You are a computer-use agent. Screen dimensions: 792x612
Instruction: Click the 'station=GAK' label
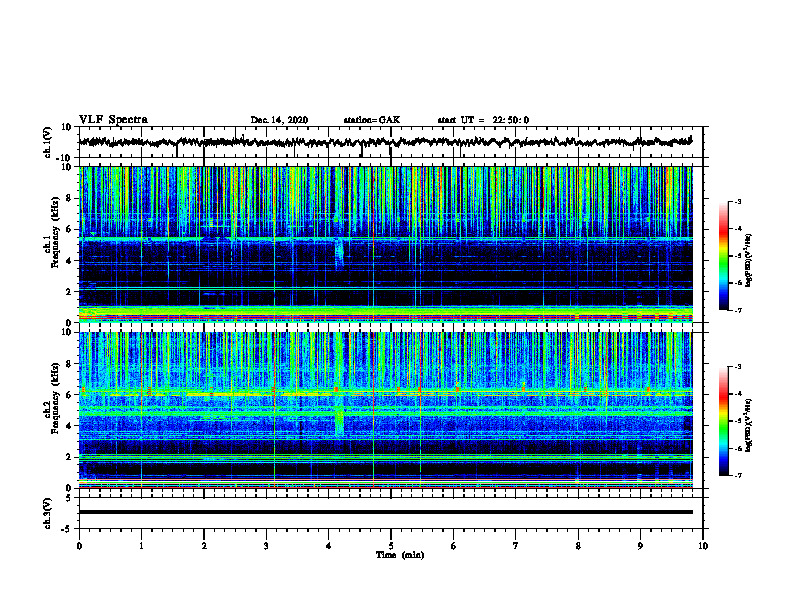click(x=372, y=120)
